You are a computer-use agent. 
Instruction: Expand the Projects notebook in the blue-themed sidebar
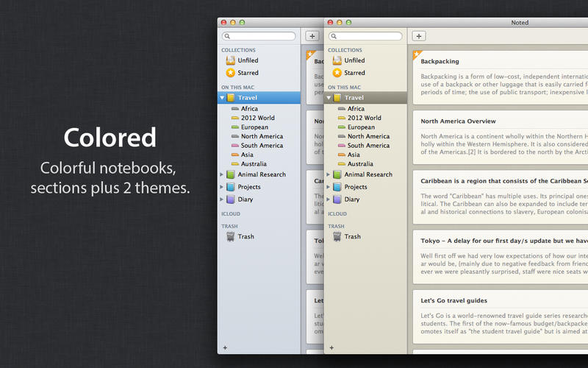(222, 187)
